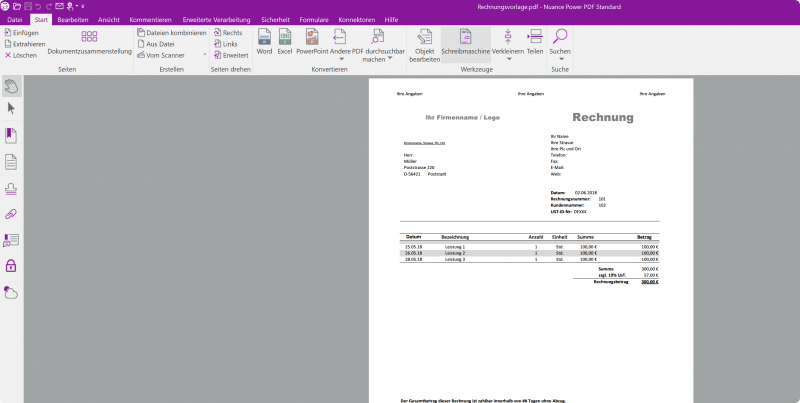Rotate pages Rechts

(x=228, y=33)
